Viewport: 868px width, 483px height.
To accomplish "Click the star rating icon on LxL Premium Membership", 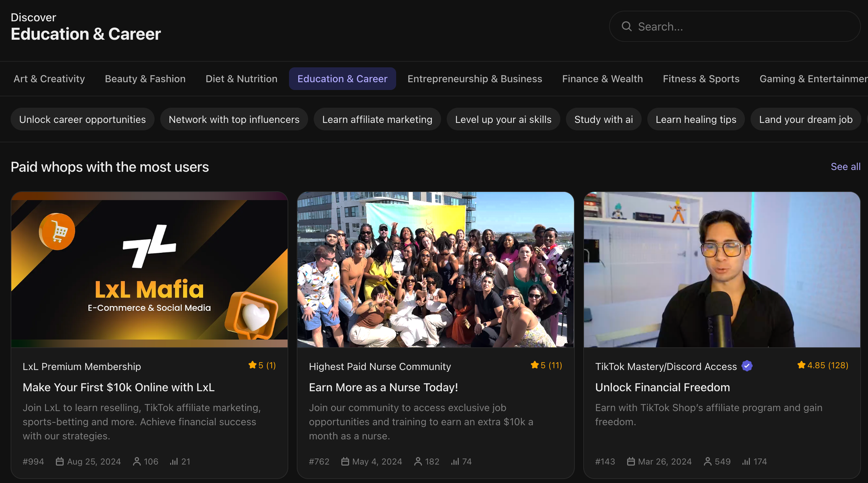I will (252, 365).
